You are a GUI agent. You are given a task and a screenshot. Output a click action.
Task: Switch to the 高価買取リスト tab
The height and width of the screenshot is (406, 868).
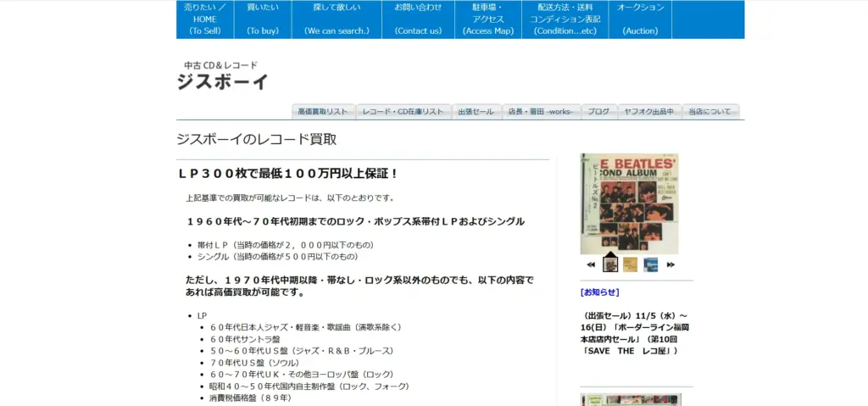point(323,112)
